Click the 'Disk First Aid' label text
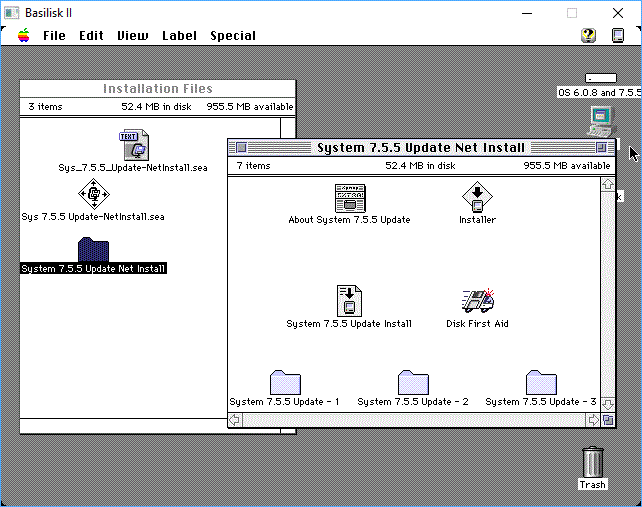The width and height of the screenshot is (642, 507). [477, 324]
